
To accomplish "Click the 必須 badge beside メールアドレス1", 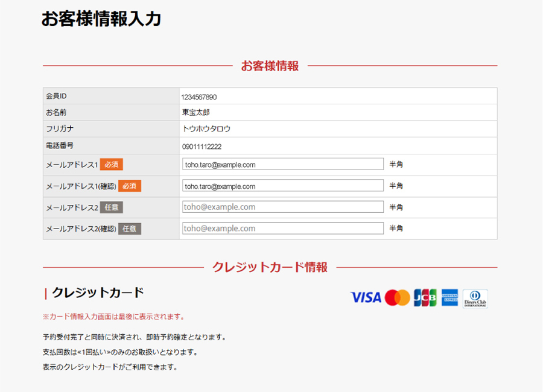I will 111,164.
